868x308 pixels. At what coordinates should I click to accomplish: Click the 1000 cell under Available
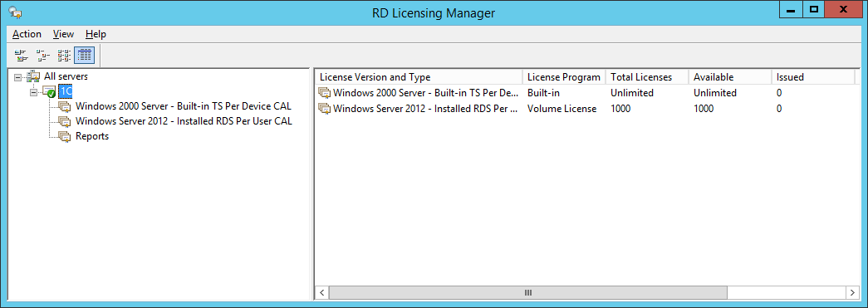pos(704,109)
